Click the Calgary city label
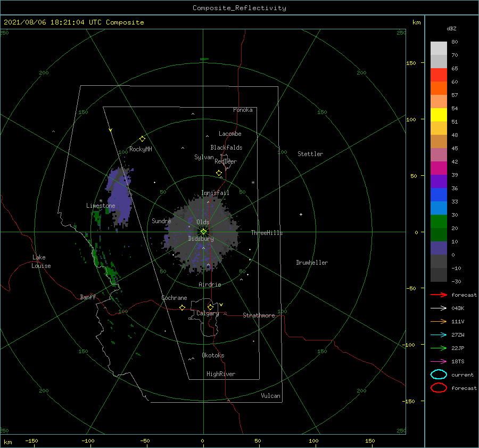Screen dimensions: 479x448 point(208,313)
